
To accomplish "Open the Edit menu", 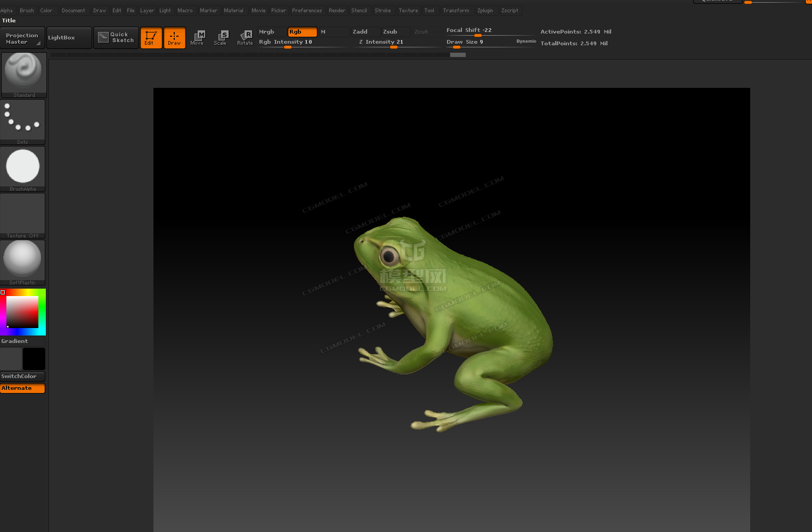I will [x=117, y=11].
